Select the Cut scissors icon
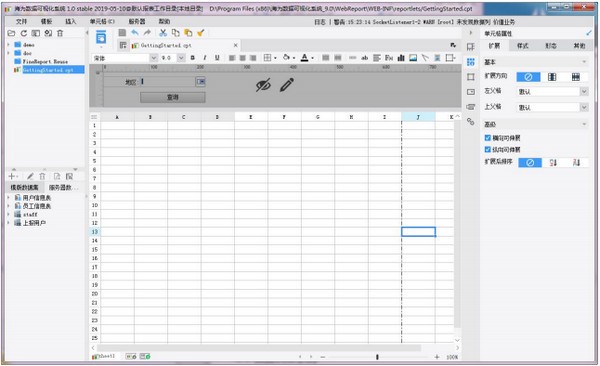 [x=163, y=33]
